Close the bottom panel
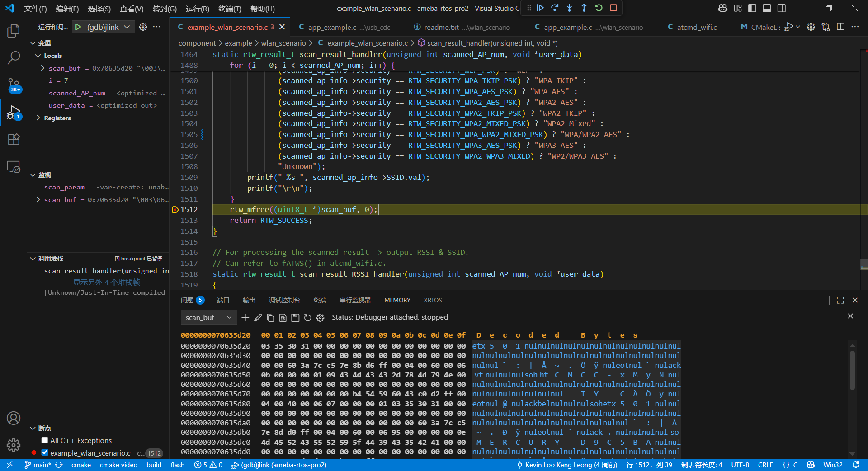 tap(855, 300)
